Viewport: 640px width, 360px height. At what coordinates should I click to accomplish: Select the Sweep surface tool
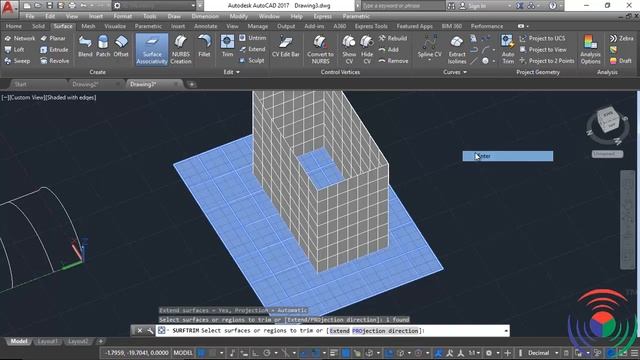tap(17, 61)
